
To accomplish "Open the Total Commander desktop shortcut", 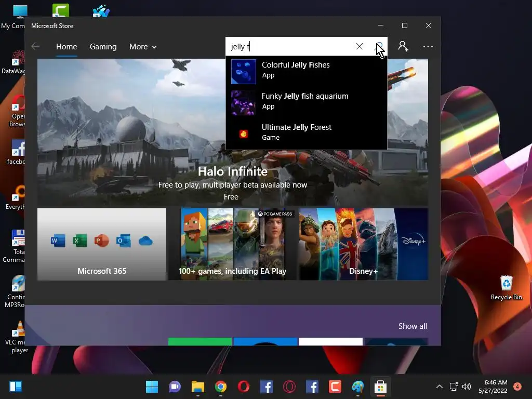I will pyautogui.click(x=15, y=247).
